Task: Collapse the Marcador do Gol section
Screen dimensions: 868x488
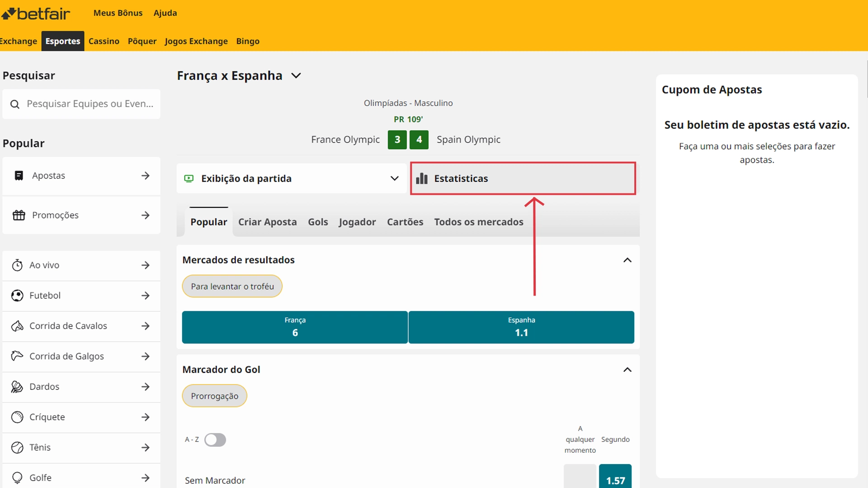Action: [x=627, y=370]
